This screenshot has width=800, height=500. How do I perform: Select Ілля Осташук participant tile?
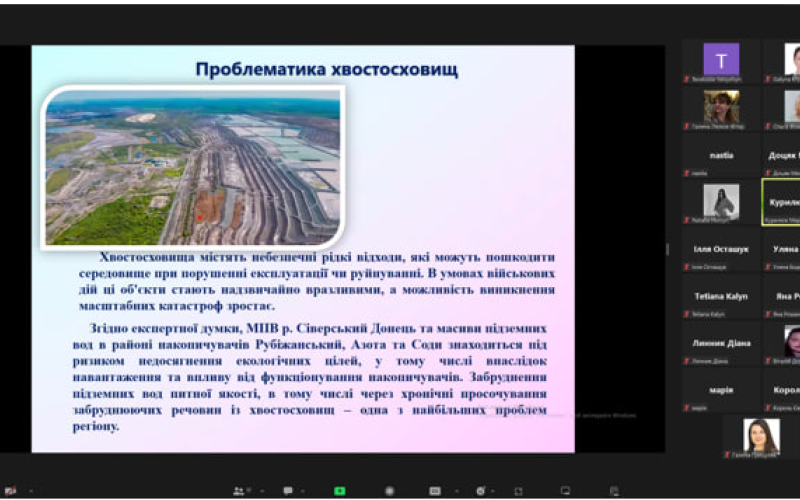click(x=721, y=249)
